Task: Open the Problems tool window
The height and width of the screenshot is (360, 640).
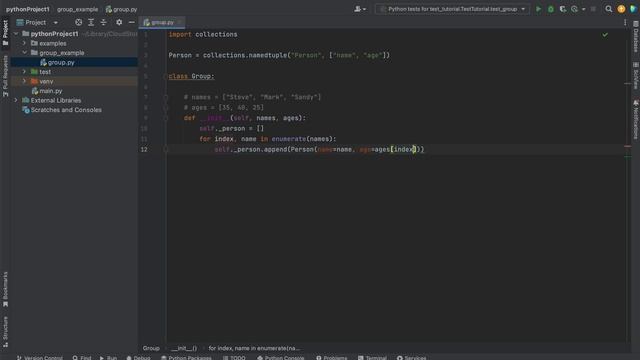Action: click(331, 358)
